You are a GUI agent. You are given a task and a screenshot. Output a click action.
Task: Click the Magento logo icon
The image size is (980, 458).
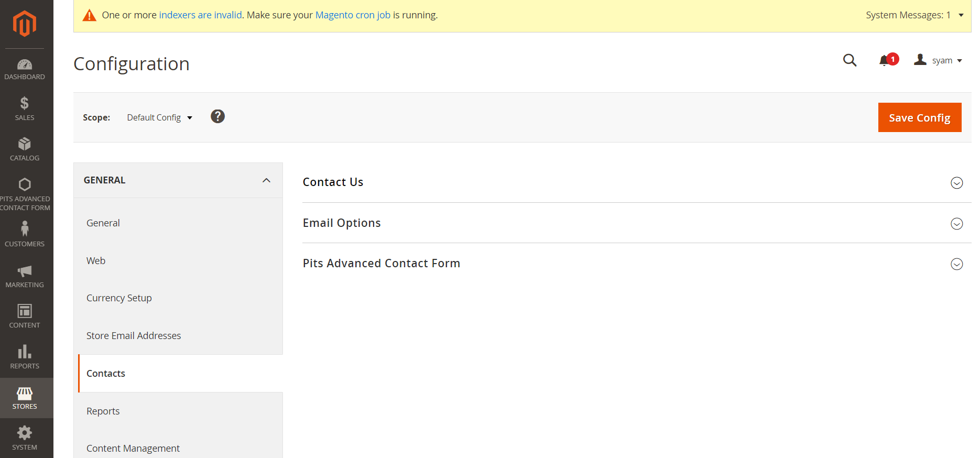[25, 24]
